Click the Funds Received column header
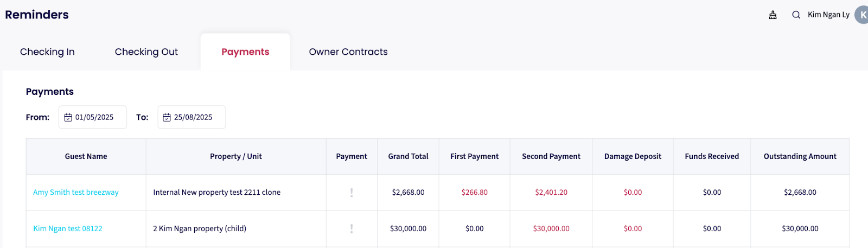868x248 pixels. (x=712, y=157)
